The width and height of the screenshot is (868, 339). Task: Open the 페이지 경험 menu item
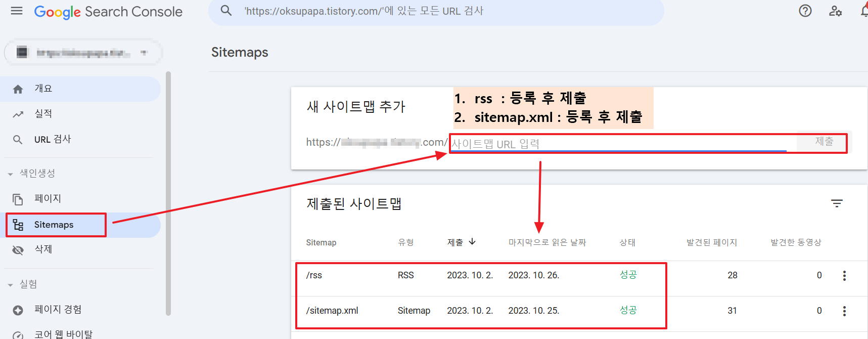coord(80,309)
